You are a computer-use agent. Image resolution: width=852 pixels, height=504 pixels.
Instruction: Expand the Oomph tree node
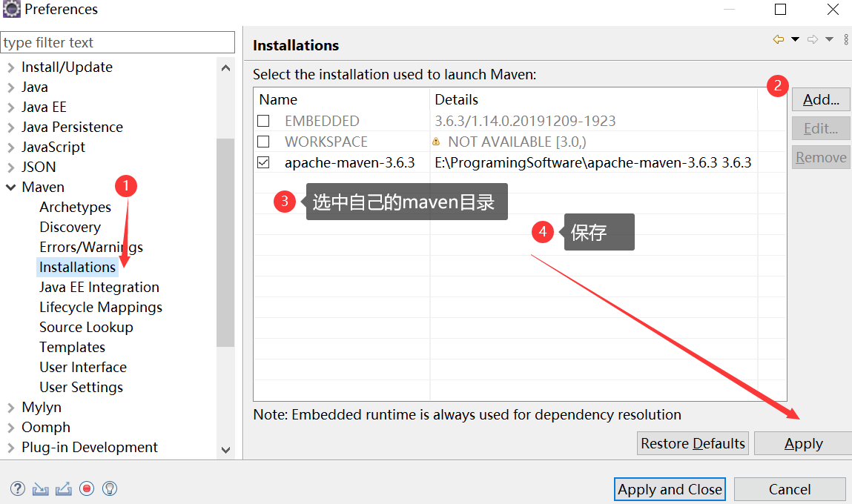click(11, 428)
